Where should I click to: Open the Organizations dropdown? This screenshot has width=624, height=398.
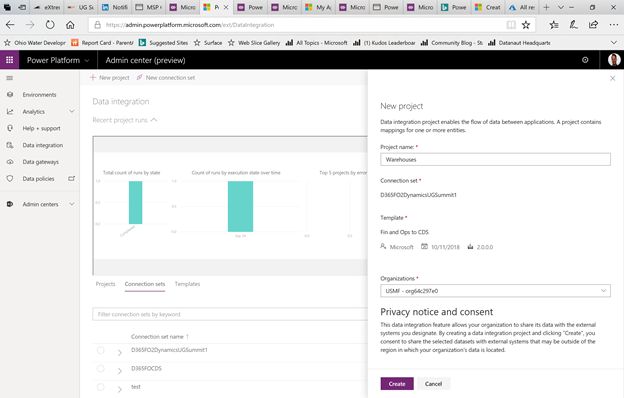(495, 291)
